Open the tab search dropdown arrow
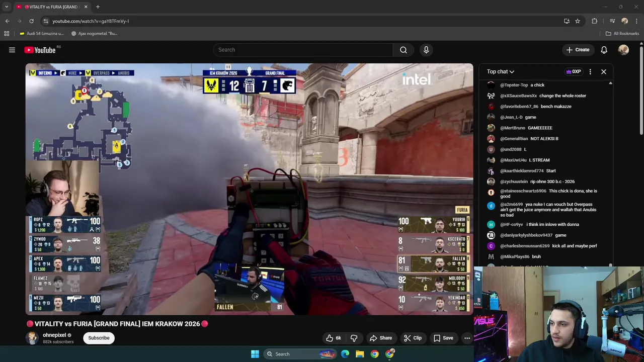 pyautogui.click(x=7, y=7)
